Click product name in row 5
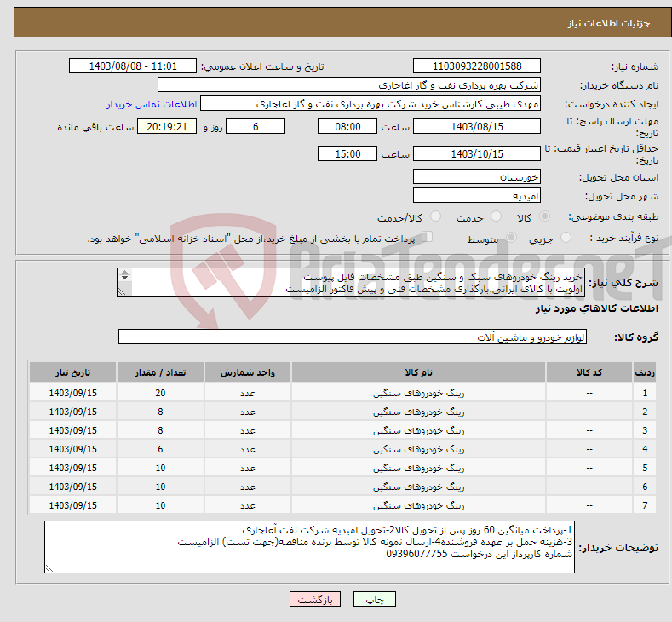 click(419, 468)
